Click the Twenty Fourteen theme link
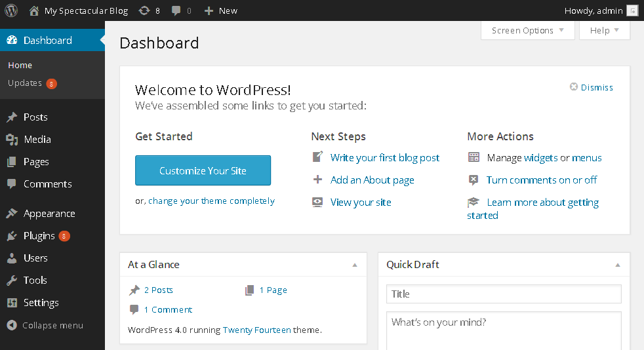This screenshot has width=644, height=350. [x=256, y=330]
